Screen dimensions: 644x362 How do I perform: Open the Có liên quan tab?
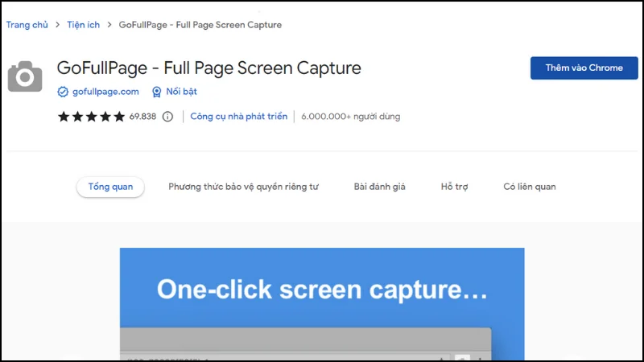coord(530,187)
